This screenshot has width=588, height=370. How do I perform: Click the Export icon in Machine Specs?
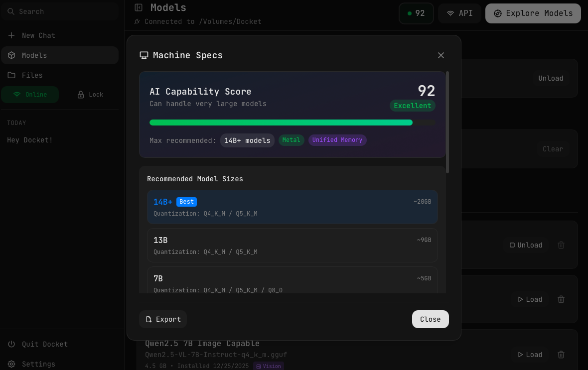click(x=149, y=319)
